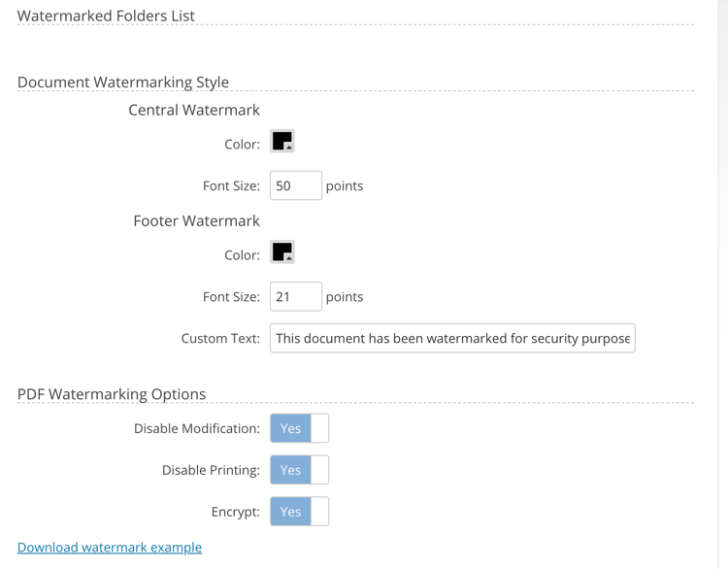Open the Download watermark example link
This screenshot has height=569, width=728.
pos(110,547)
